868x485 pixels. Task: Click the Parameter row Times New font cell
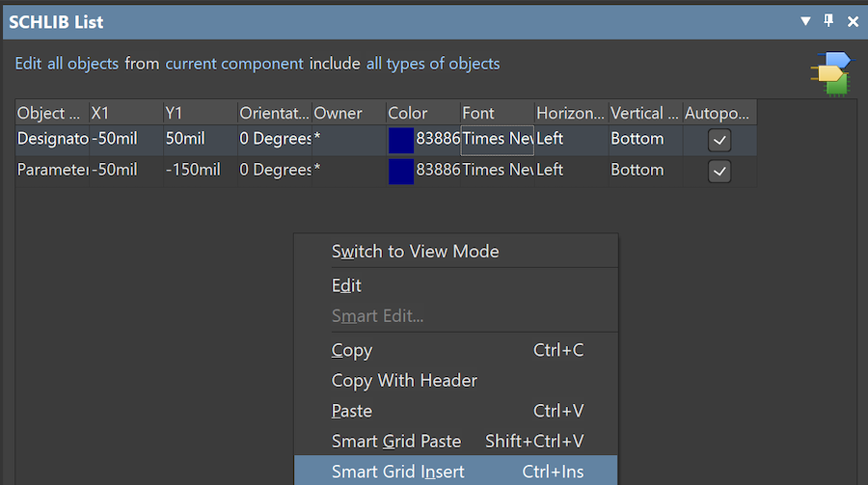click(x=497, y=170)
